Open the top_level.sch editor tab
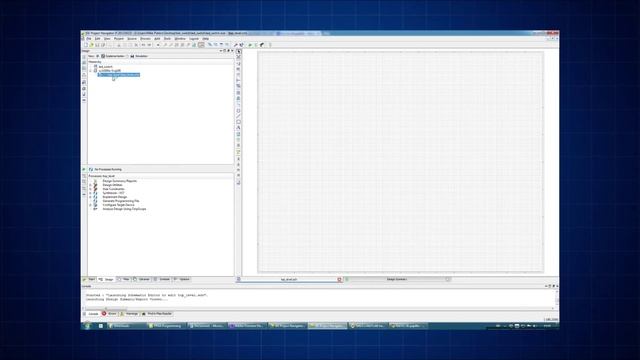The image size is (640, 360). pos(289,280)
